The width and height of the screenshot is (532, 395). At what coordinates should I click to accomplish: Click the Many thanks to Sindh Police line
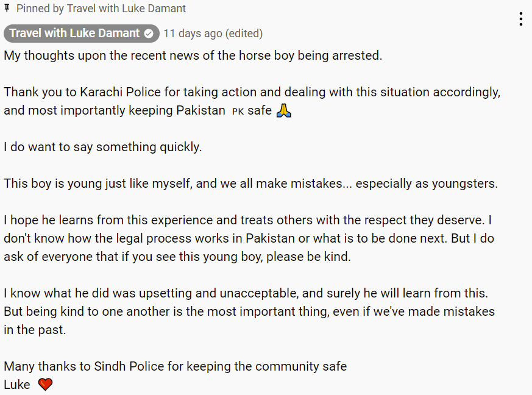tap(175, 366)
